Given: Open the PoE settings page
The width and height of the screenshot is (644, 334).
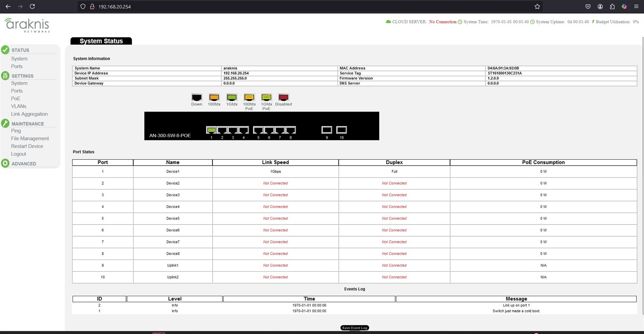Looking at the screenshot, I should pyautogui.click(x=16, y=99).
